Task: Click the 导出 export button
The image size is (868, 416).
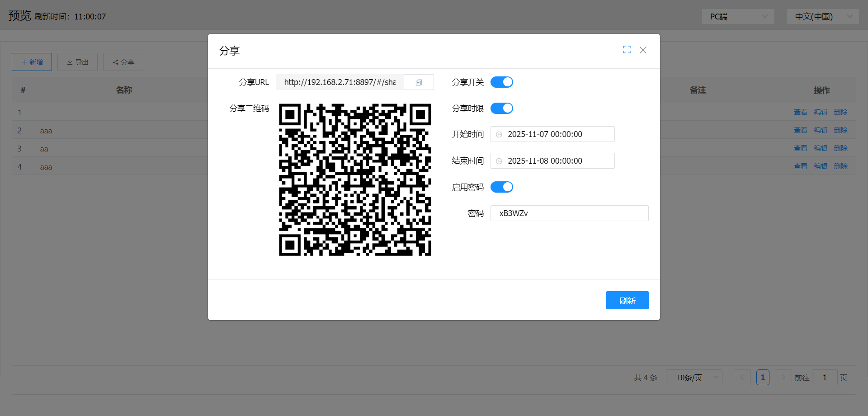Action: coord(77,62)
